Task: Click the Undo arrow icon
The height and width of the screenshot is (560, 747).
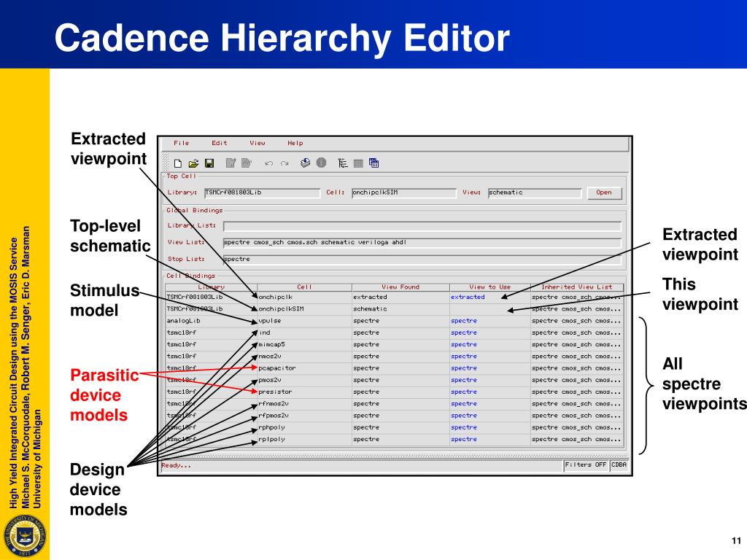Action: (268, 163)
